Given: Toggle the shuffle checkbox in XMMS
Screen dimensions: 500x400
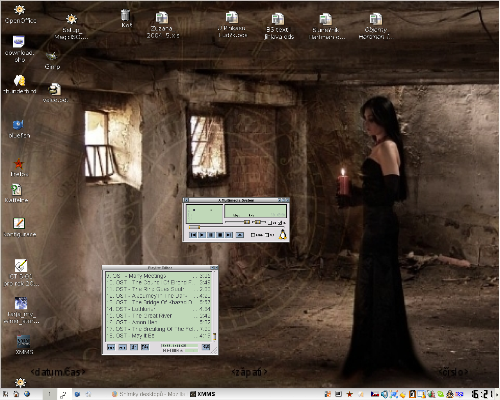Looking at the screenshot, I should click(252, 235).
